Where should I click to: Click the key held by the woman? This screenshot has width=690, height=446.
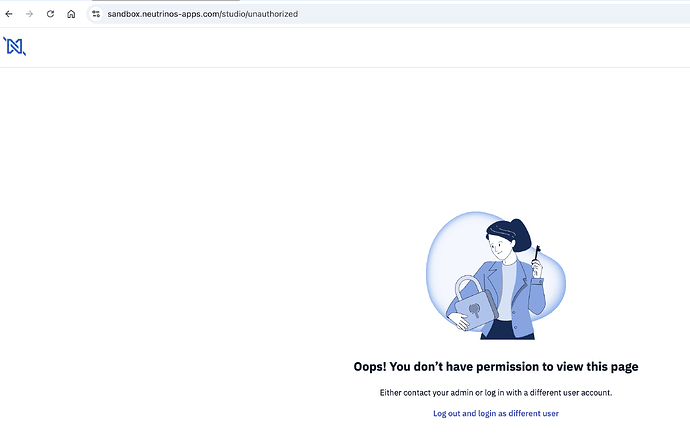[537, 253]
